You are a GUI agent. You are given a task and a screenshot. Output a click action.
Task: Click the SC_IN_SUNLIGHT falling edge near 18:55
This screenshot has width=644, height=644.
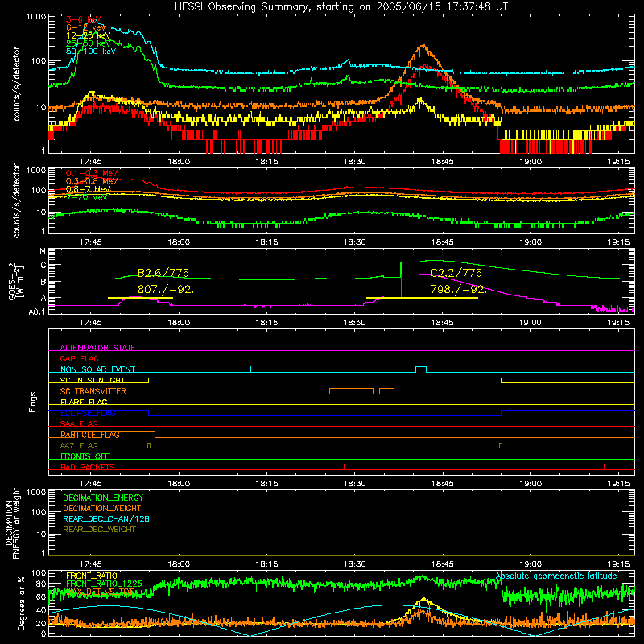pyautogui.click(x=502, y=380)
